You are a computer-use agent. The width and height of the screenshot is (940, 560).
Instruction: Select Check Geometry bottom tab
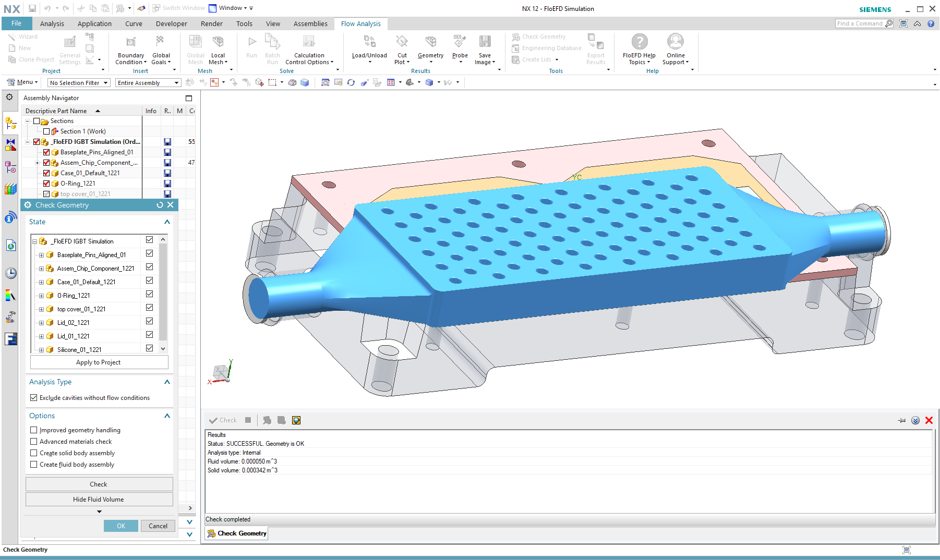point(237,533)
